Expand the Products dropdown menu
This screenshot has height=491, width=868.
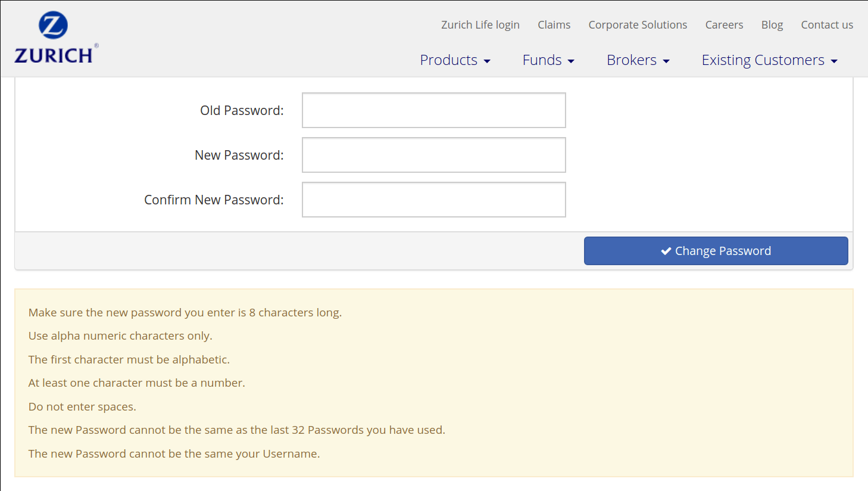click(x=455, y=60)
